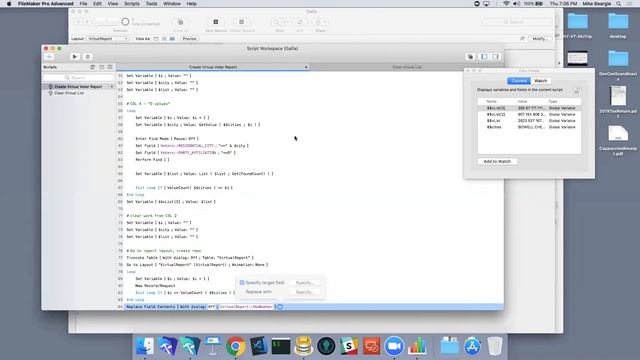Click New Record icon in Dalla toolbar

pos(216,22)
